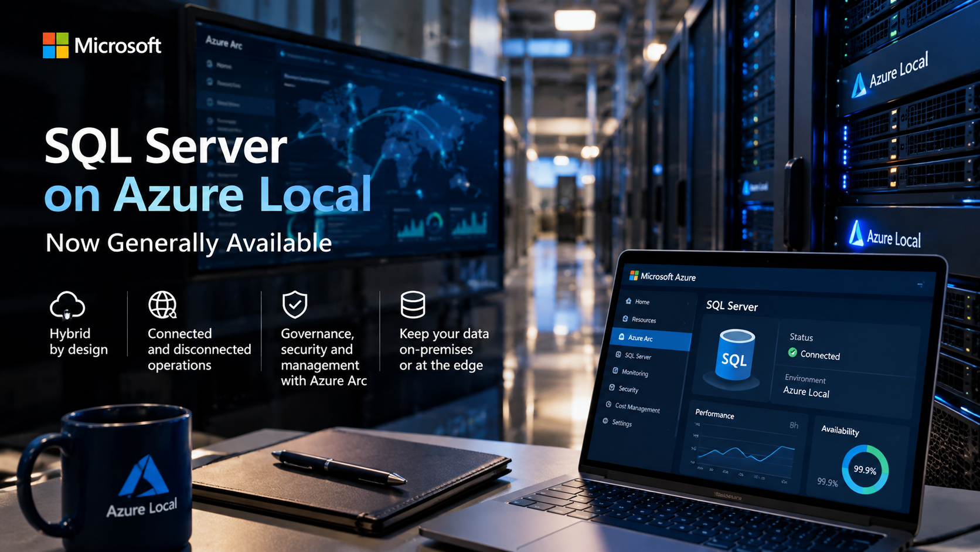Click the Azure Local logo on top server rack

(x=859, y=85)
